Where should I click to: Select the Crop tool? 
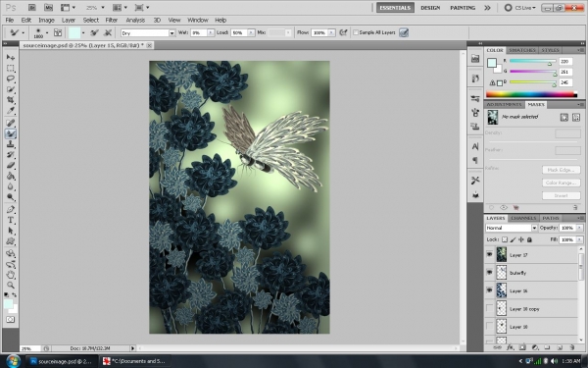coord(11,100)
